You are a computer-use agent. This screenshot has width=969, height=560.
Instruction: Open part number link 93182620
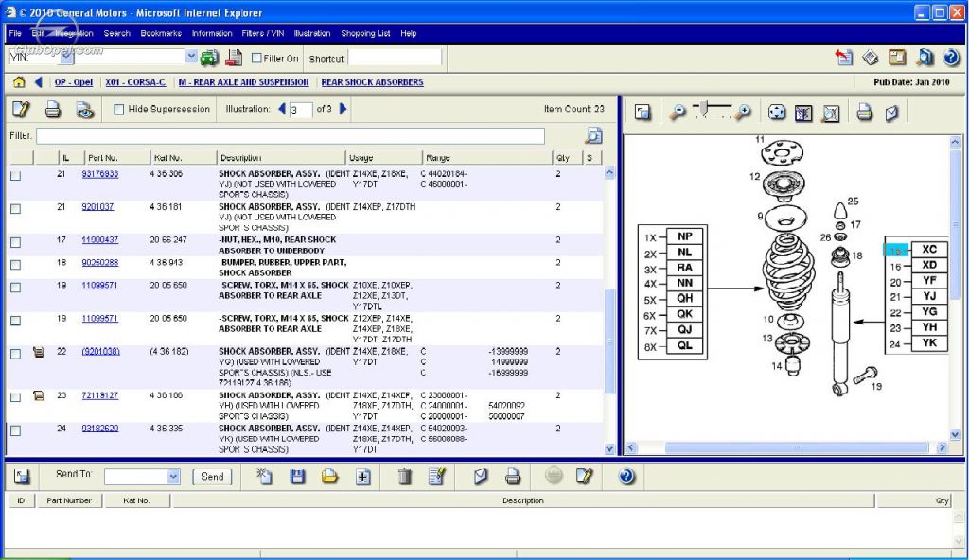pos(100,429)
